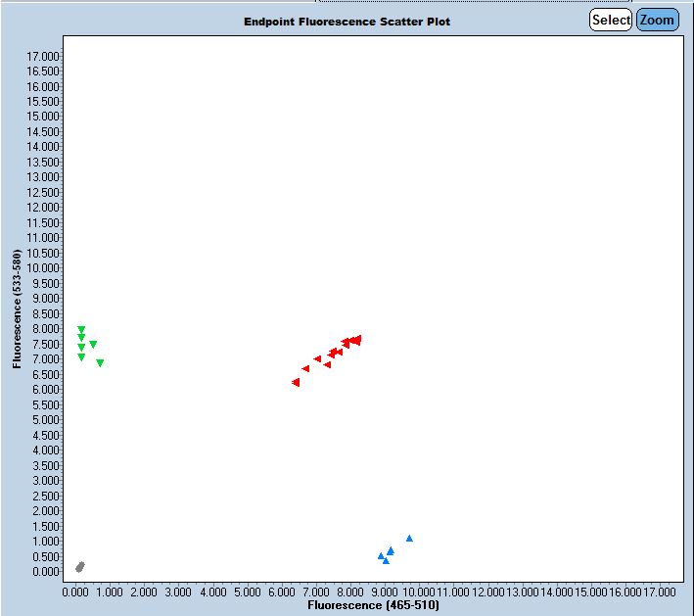Image resolution: width=694 pixels, height=616 pixels.
Task: Select the upper-right end of red cluster
Action: pyautogui.click(x=357, y=339)
